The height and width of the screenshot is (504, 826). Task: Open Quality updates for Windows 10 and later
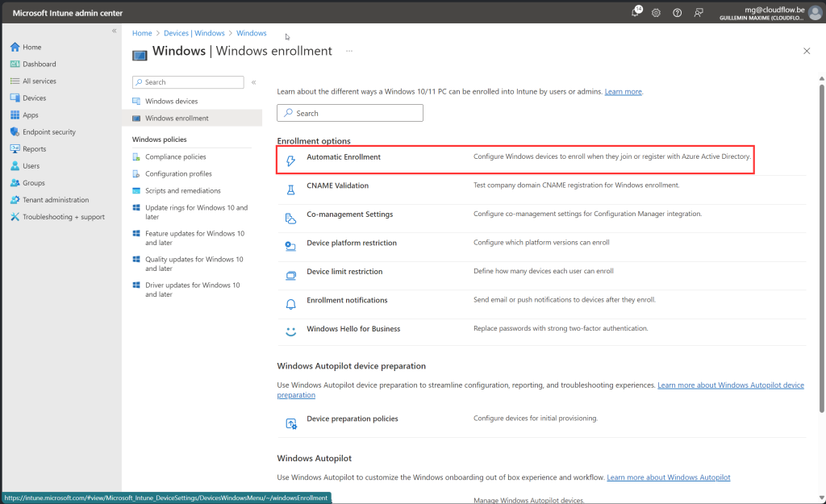point(192,264)
